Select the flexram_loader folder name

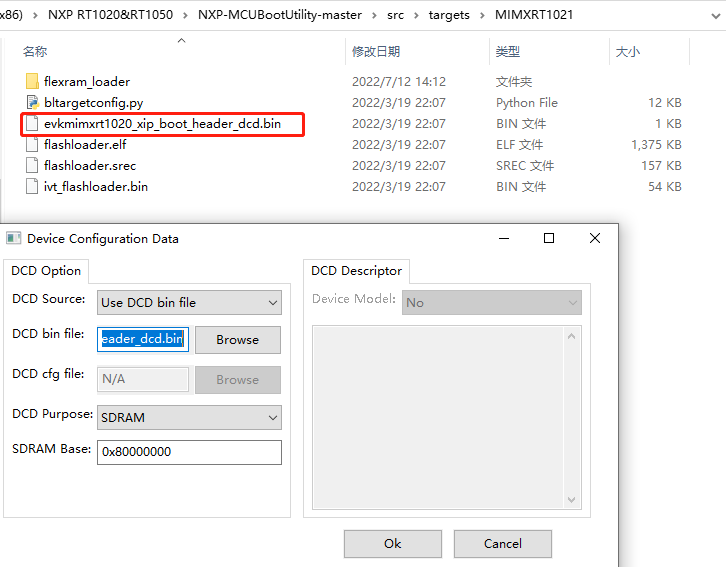87,82
